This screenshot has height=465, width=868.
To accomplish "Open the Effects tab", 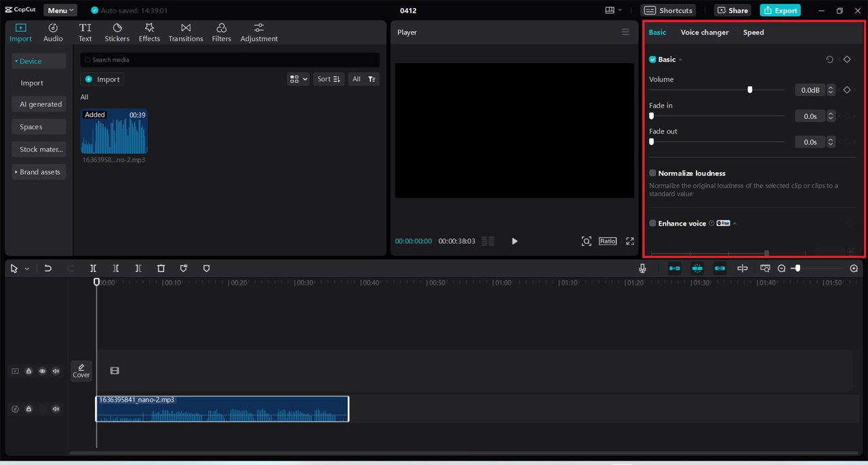I will [149, 33].
